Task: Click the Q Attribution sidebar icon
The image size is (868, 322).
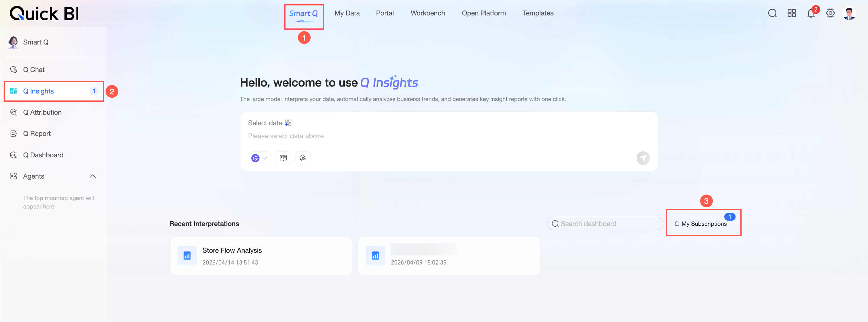Action: pos(14,112)
